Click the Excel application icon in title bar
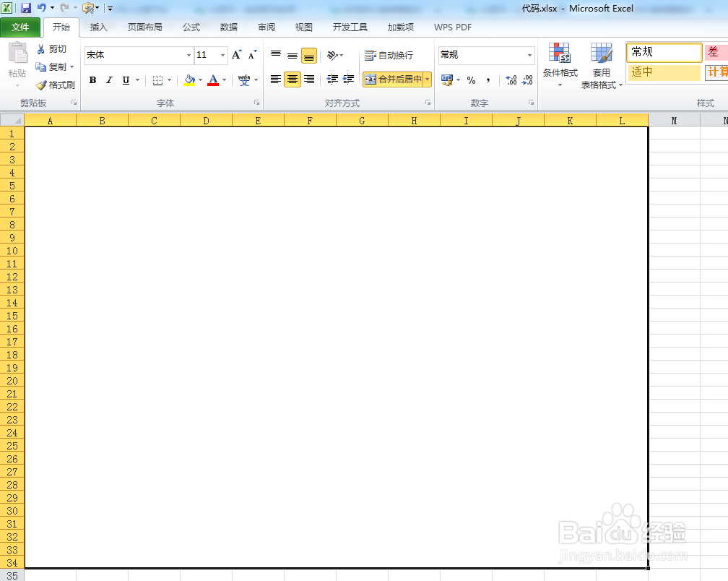Viewport: 728px width, 581px height. [x=7, y=8]
